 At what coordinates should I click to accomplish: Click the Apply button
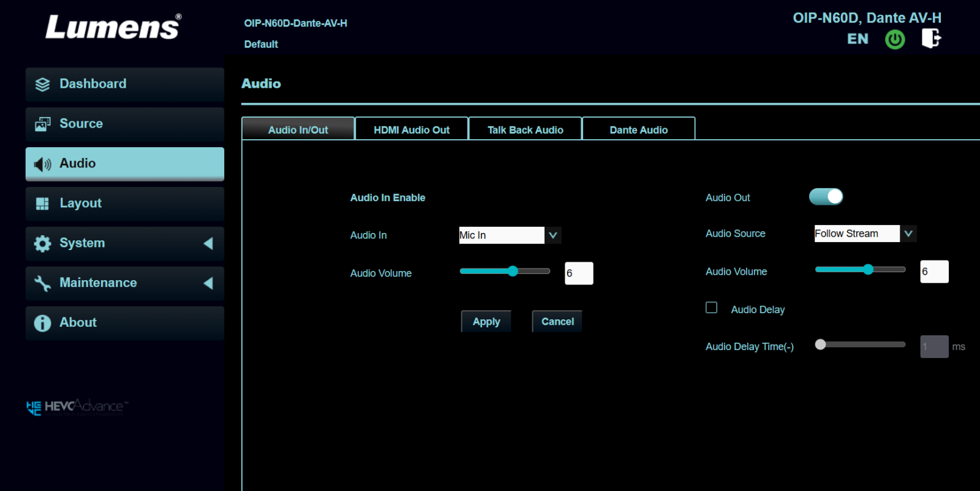pyautogui.click(x=486, y=322)
